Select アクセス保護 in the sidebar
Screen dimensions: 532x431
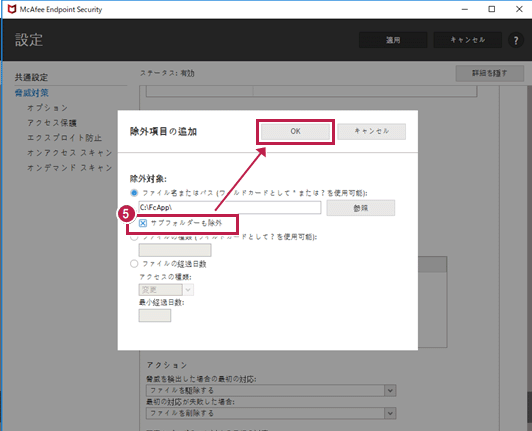(52, 123)
